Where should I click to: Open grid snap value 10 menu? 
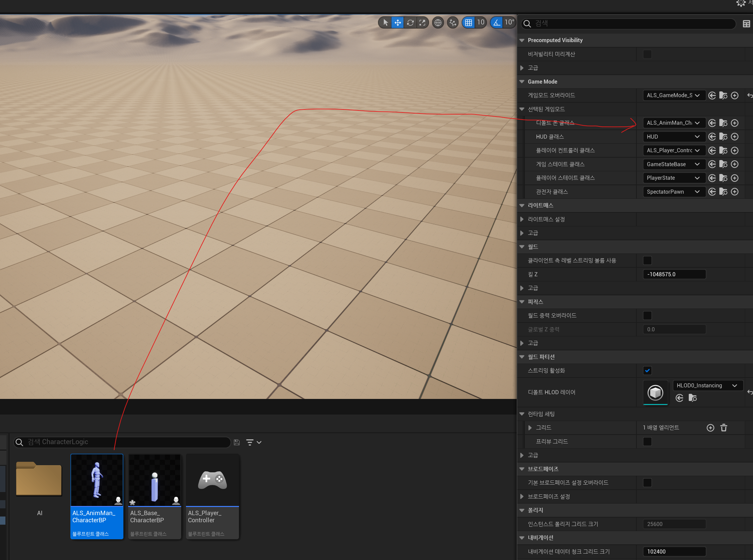click(x=480, y=23)
